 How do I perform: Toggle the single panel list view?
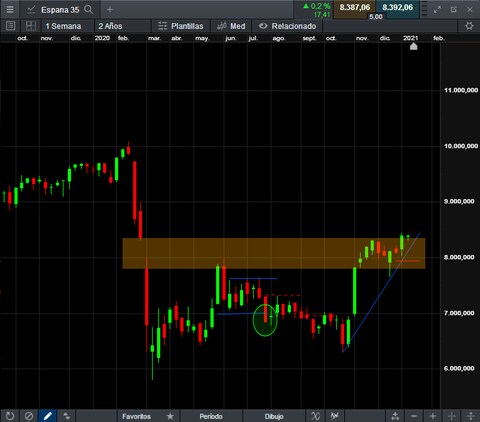click(x=10, y=26)
